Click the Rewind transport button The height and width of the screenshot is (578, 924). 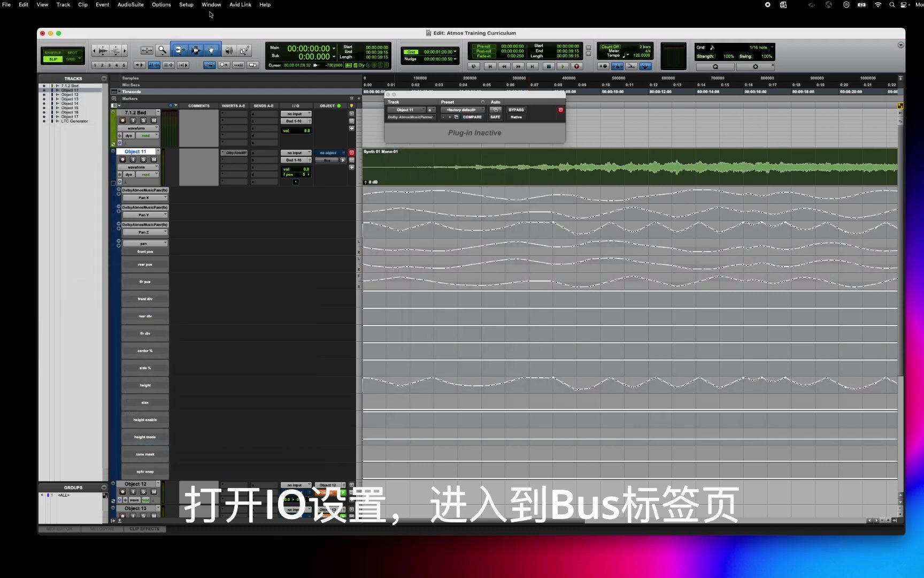coord(504,66)
